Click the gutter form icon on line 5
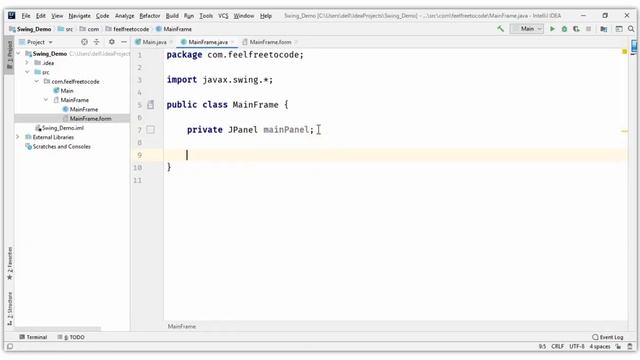 point(151,105)
